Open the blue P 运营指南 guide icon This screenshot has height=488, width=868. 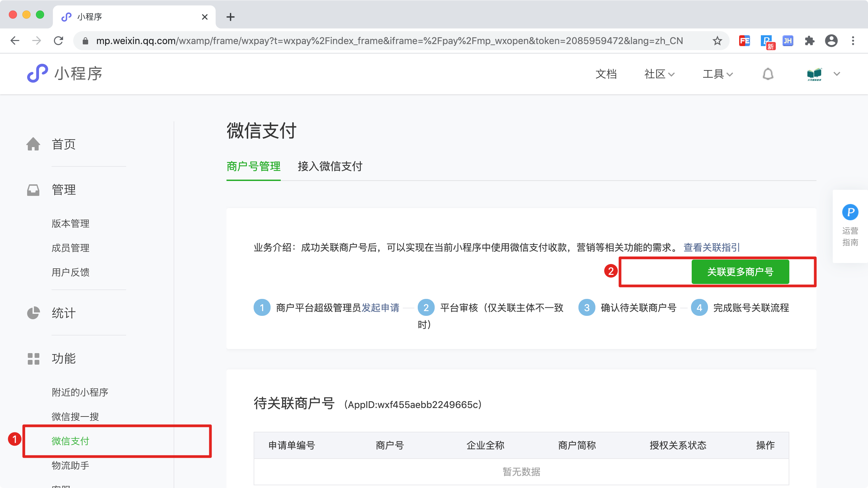click(x=850, y=212)
